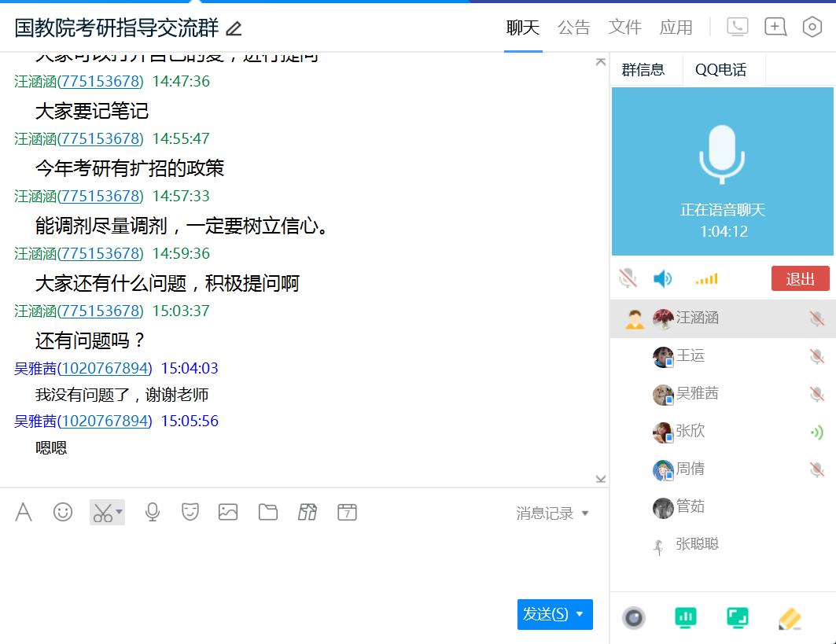Click the font style A icon
836x644 pixels.
[24, 513]
